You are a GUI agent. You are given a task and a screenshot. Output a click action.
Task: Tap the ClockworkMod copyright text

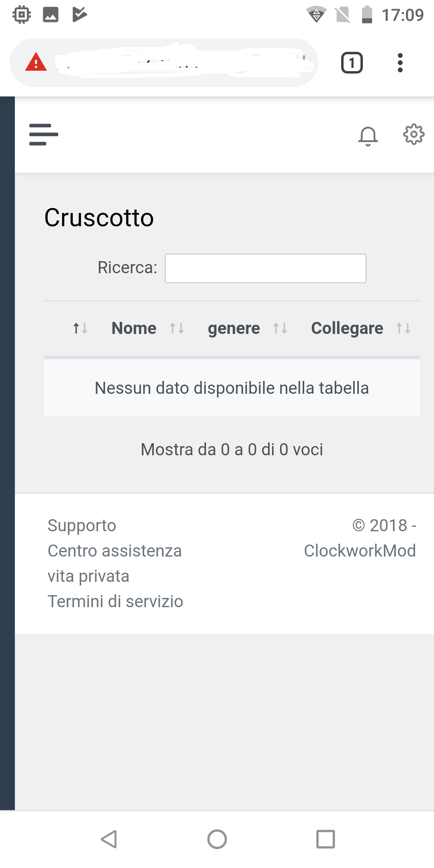[x=360, y=551]
